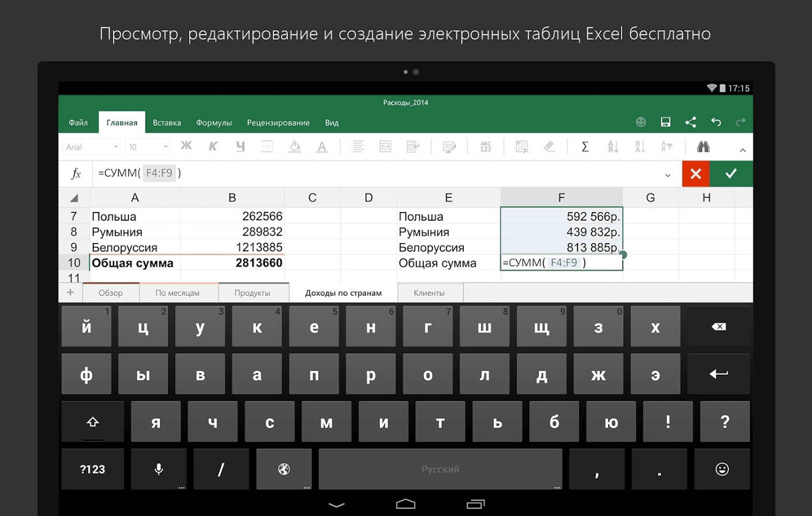The width and height of the screenshot is (812, 516).
Task: Switch to Рецензирование tab
Action: pyautogui.click(x=278, y=123)
